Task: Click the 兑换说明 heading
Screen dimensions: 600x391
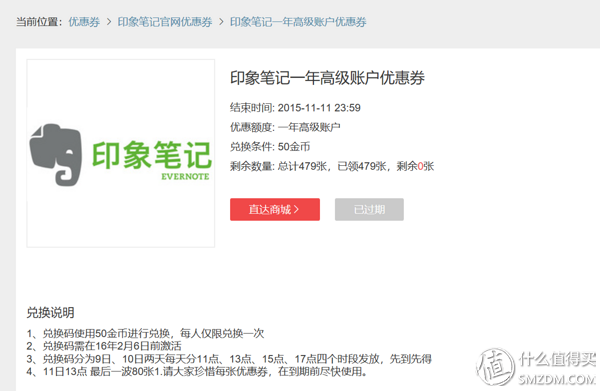Action: pyautogui.click(x=50, y=313)
